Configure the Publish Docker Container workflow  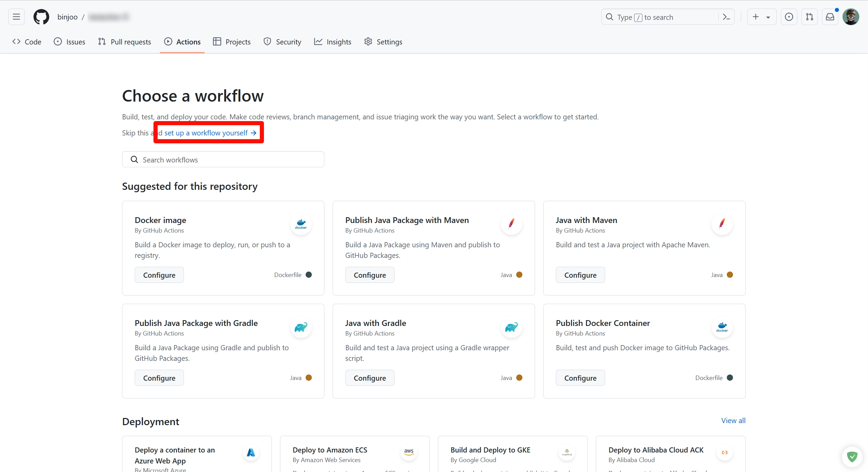click(580, 378)
